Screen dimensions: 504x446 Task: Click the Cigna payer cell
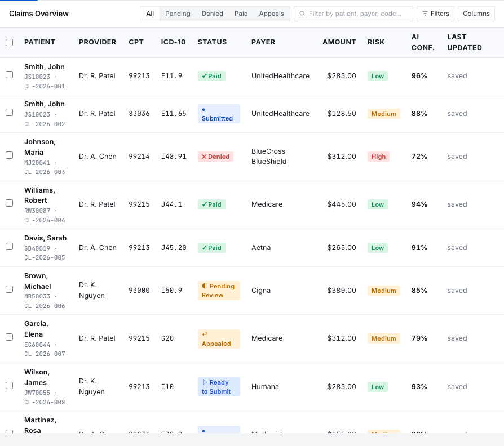coord(261,290)
